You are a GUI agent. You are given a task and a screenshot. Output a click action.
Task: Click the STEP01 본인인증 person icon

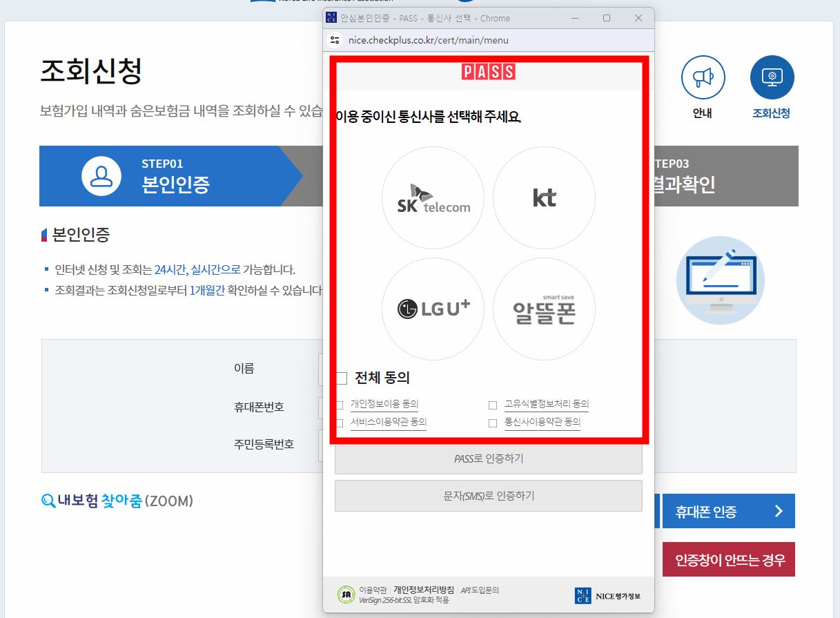point(101,176)
